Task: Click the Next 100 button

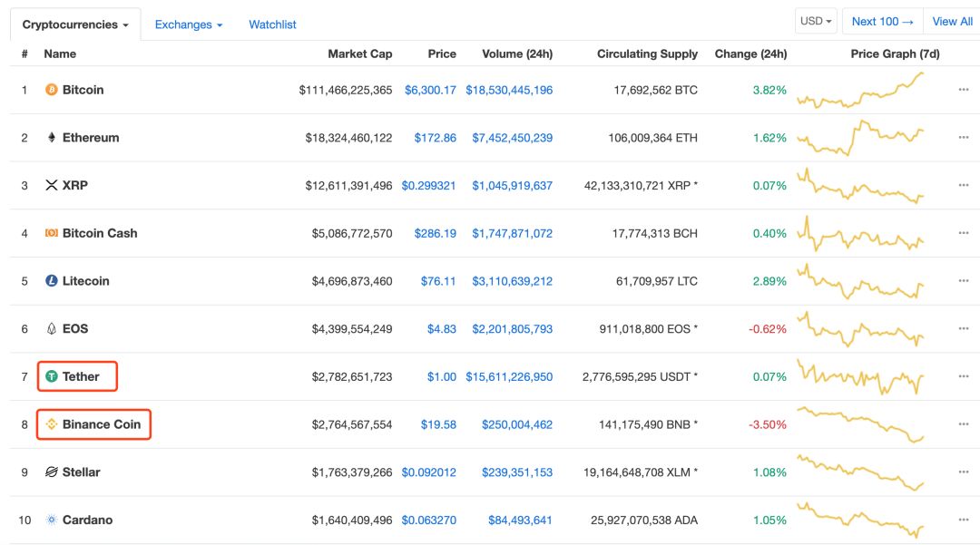Action: [881, 21]
